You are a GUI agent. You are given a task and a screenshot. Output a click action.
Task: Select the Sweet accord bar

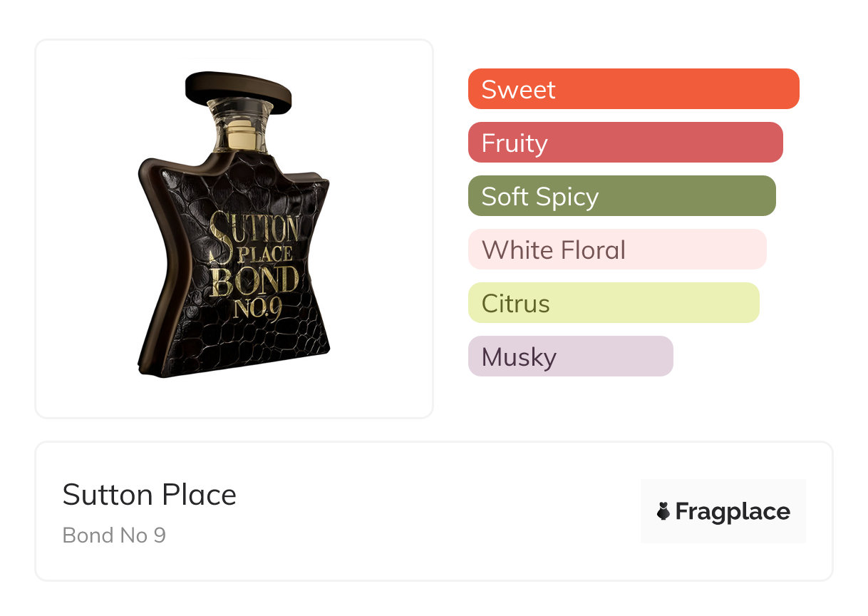[633, 89]
